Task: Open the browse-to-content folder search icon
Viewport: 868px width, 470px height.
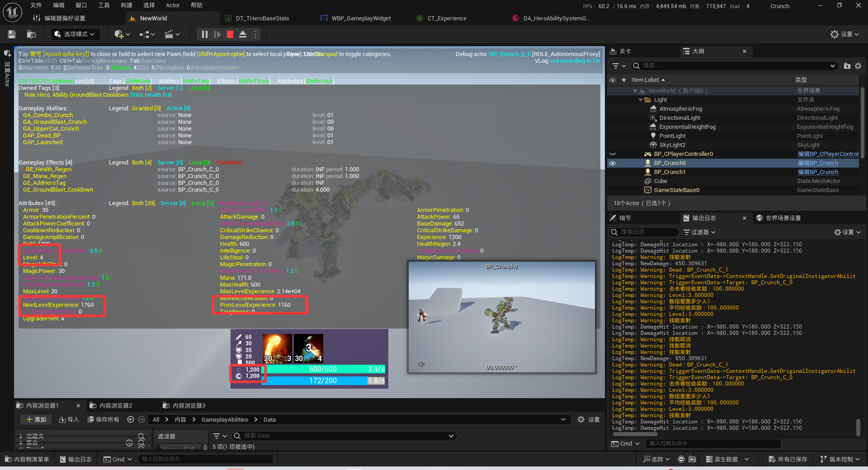Action: (x=32, y=34)
